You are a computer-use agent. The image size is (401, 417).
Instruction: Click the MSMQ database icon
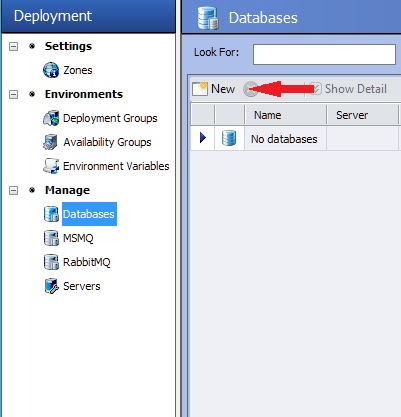tap(51, 238)
